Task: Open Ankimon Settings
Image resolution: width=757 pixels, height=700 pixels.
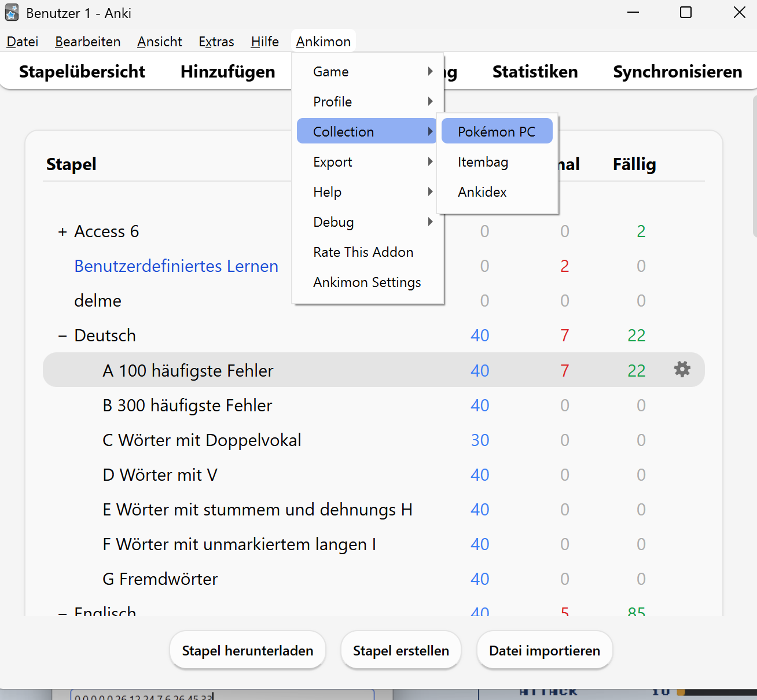Action: point(368,282)
